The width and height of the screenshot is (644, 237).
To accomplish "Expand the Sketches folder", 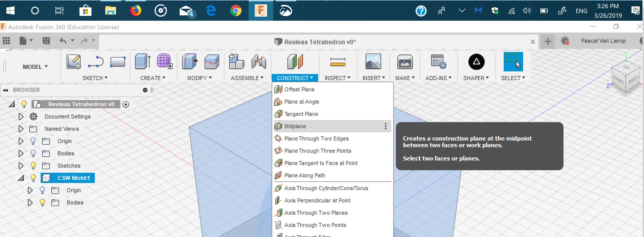I will (21, 166).
